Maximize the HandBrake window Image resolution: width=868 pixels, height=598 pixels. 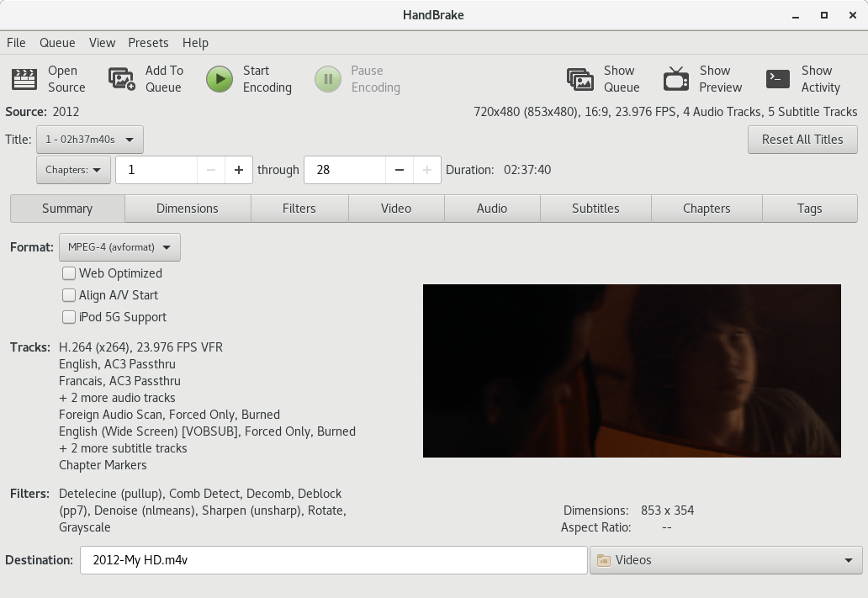tap(824, 15)
